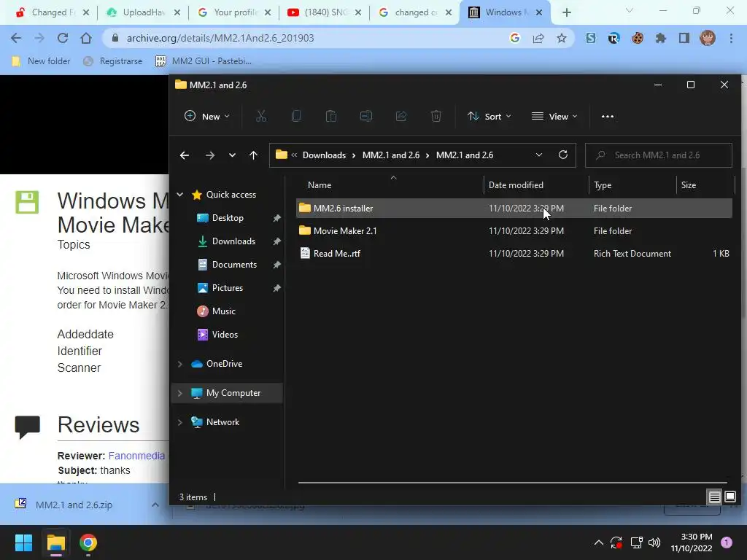Open the Chrome extensions puzzle icon
The image size is (747, 560).
[x=660, y=38]
